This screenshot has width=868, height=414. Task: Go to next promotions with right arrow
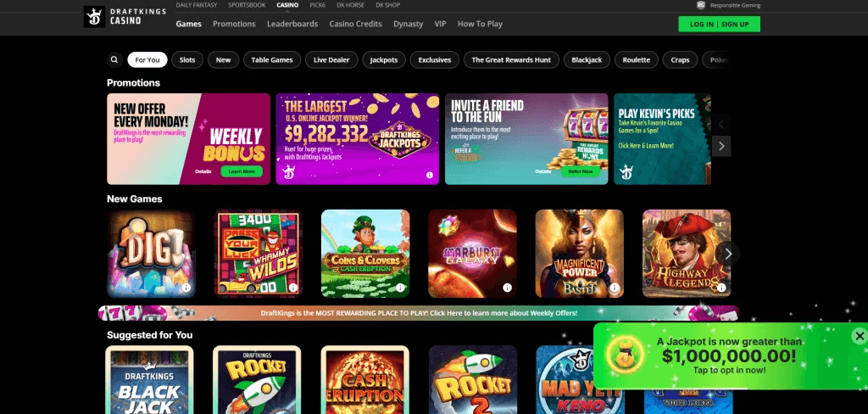point(721,146)
